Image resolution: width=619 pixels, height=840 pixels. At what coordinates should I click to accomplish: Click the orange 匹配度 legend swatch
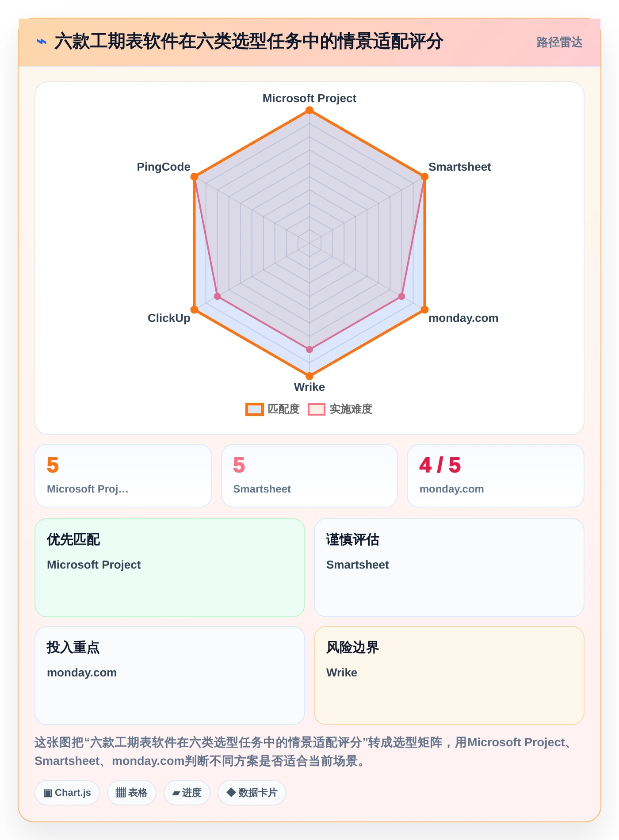point(255,409)
